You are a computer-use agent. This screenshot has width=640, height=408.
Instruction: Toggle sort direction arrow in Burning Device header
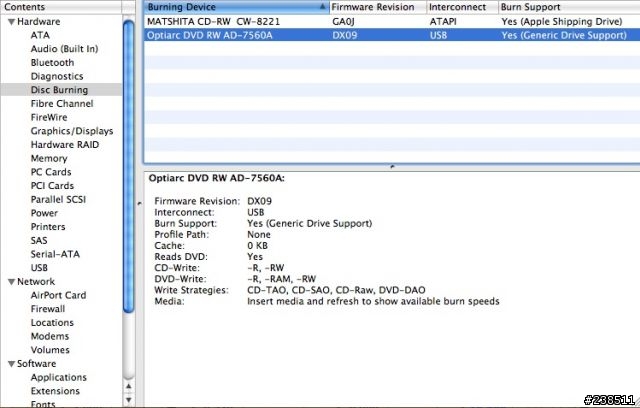point(322,7)
